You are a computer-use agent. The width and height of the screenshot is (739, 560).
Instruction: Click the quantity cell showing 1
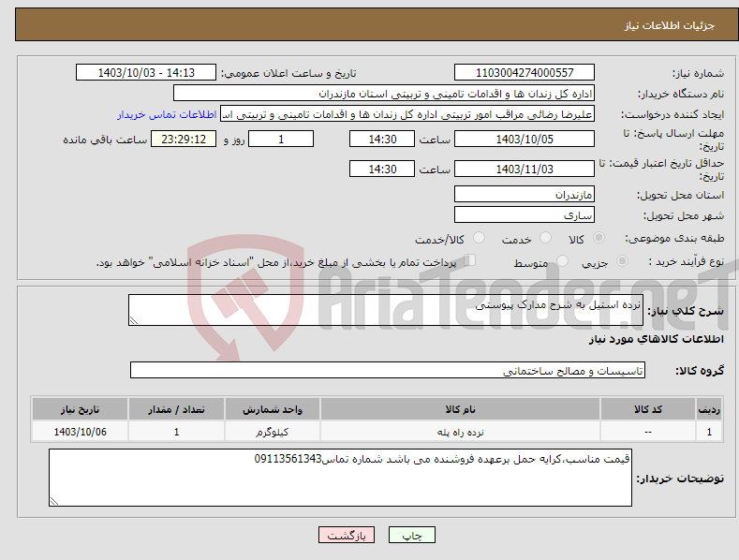pyautogui.click(x=176, y=432)
